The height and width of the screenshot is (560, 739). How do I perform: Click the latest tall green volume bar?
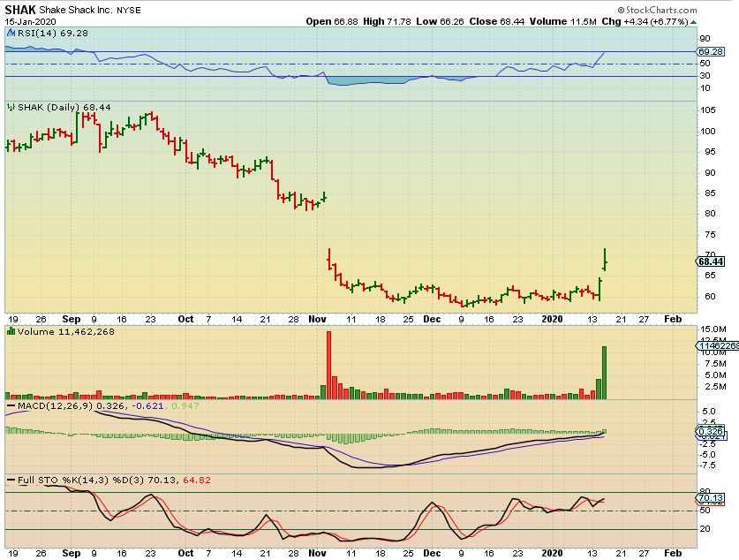[605, 371]
